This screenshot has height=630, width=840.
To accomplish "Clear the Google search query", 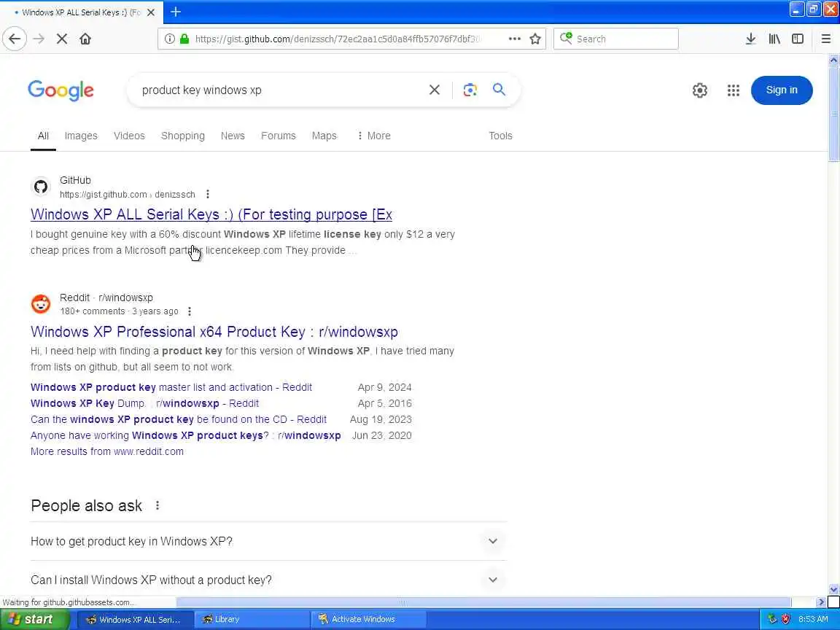I will [x=435, y=90].
